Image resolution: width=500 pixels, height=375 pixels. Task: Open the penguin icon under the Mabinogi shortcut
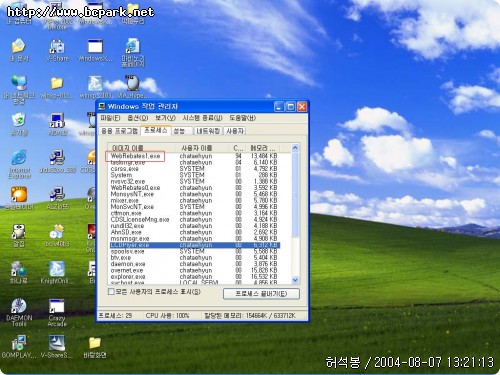click(133, 87)
